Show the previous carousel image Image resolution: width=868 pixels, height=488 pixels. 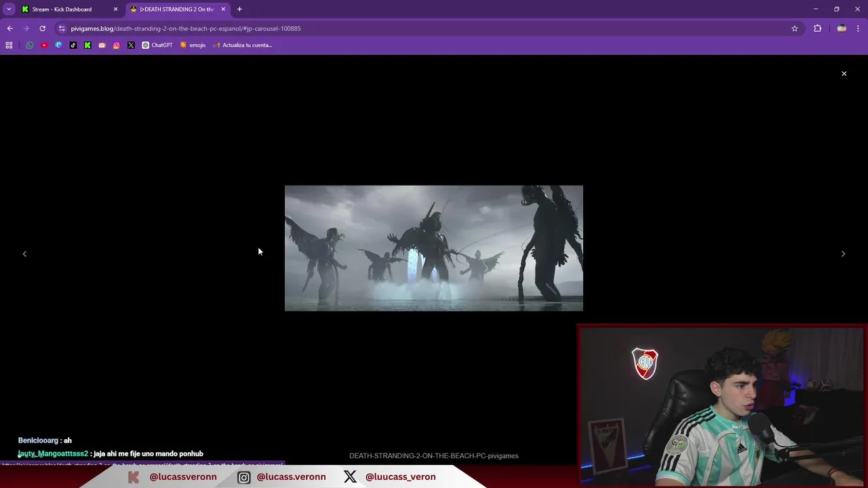click(x=24, y=253)
